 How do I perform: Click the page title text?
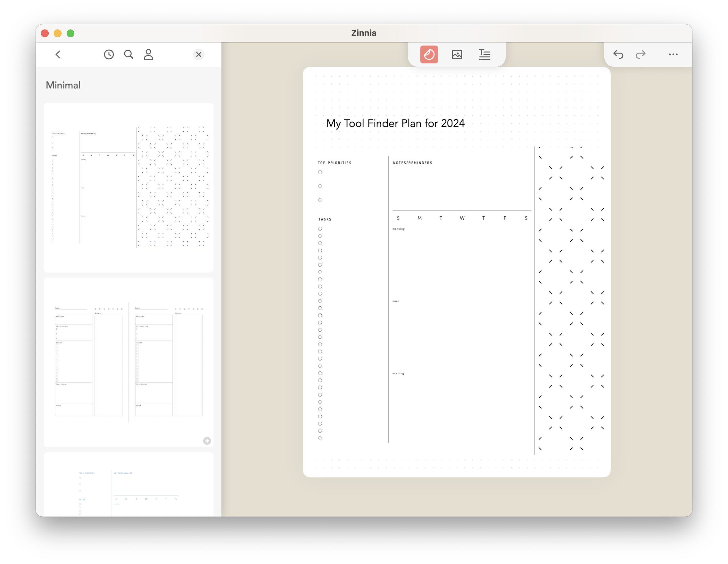coord(395,123)
